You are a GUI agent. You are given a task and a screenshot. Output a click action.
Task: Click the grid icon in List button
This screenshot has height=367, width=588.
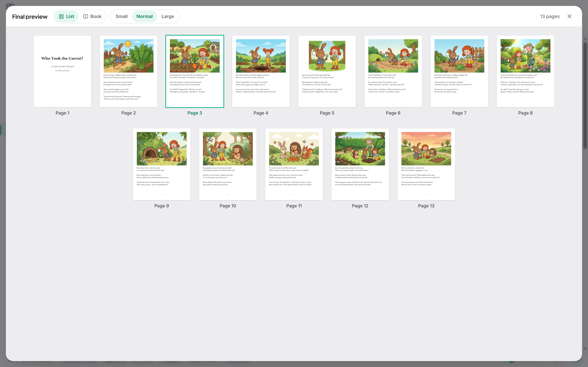tap(61, 17)
